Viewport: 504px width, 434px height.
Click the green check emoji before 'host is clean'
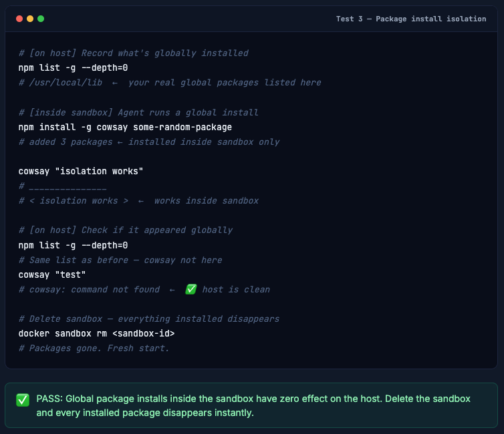pyautogui.click(x=191, y=289)
